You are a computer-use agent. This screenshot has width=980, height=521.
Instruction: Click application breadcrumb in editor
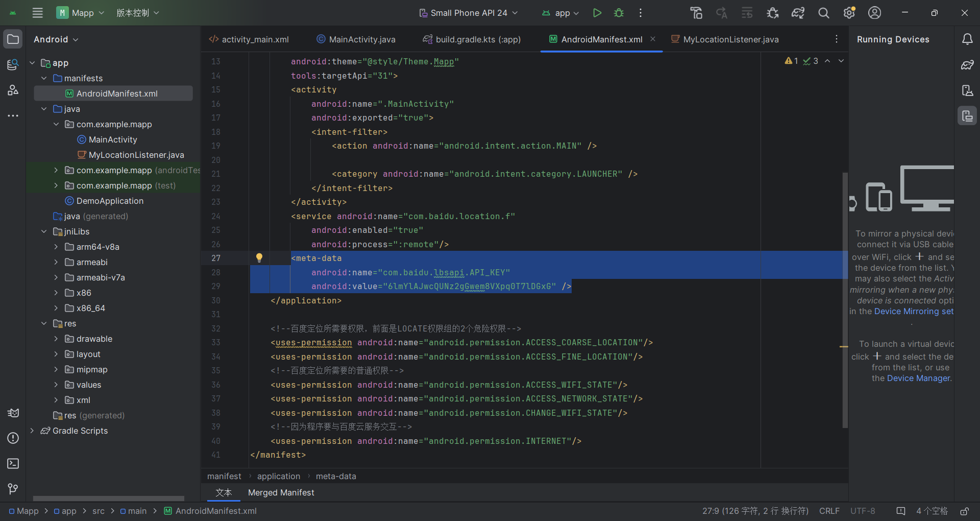(x=279, y=476)
